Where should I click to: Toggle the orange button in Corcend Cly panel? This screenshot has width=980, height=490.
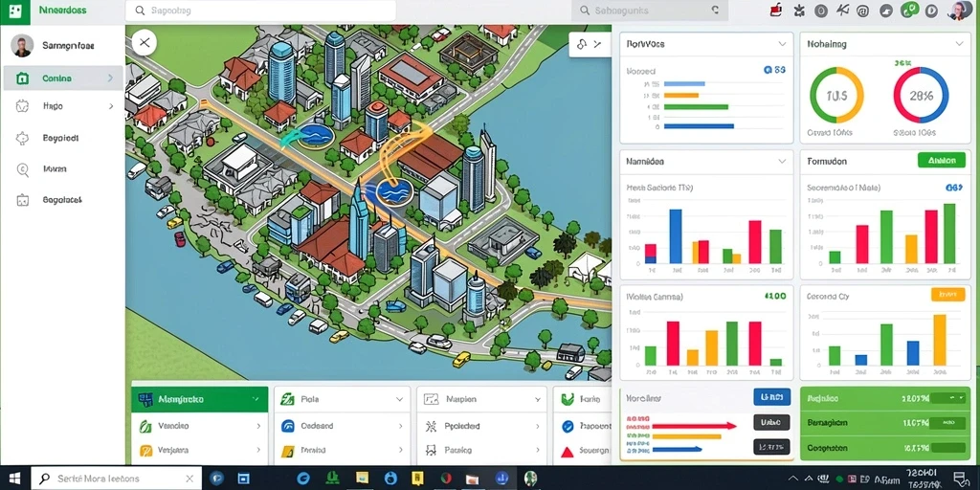tap(947, 295)
